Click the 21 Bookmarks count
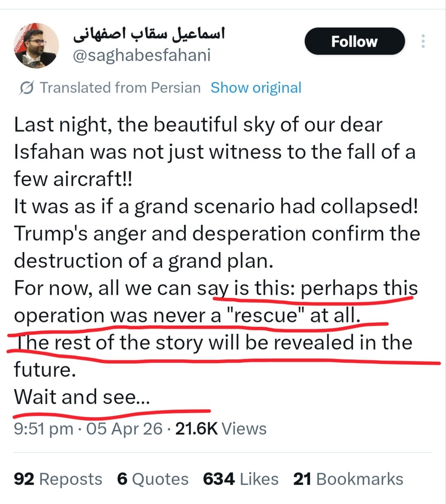This screenshot has width=446, height=504. coord(348,479)
